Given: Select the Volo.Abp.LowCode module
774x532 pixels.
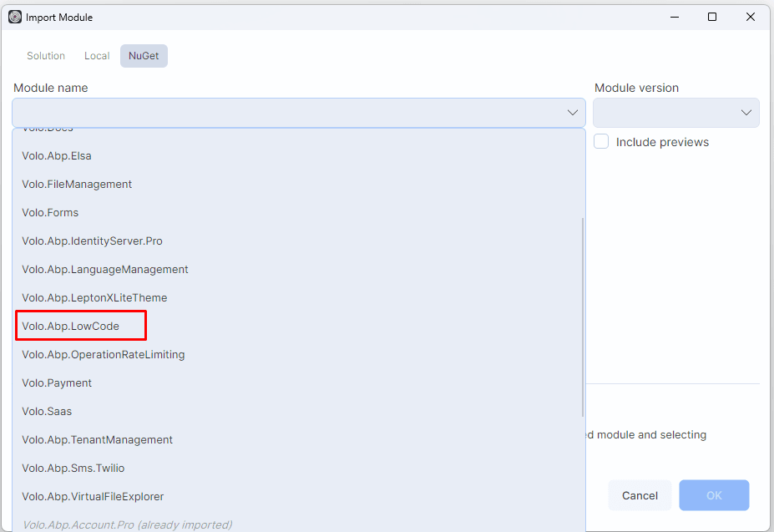Looking at the screenshot, I should tap(299, 327).
